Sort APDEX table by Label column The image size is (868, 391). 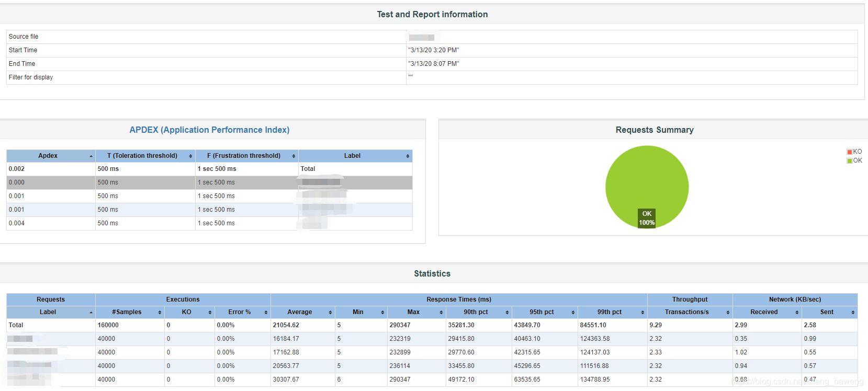pos(355,156)
